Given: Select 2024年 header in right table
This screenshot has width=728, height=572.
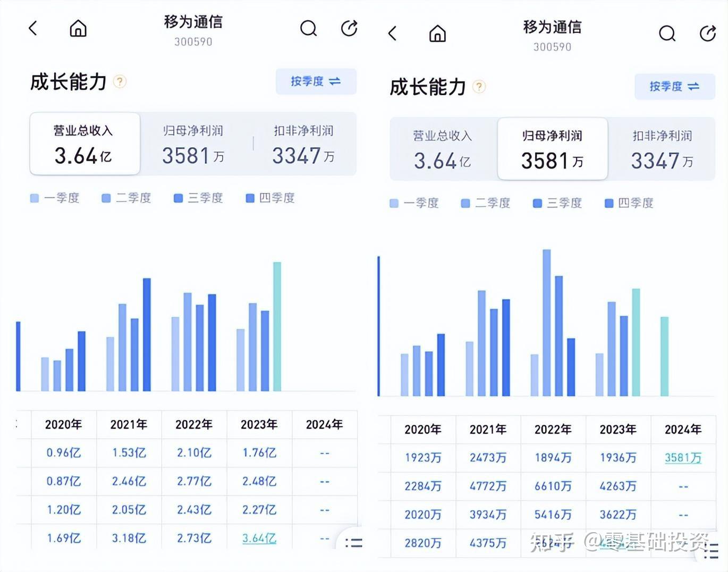Looking at the screenshot, I should point(683,430).
